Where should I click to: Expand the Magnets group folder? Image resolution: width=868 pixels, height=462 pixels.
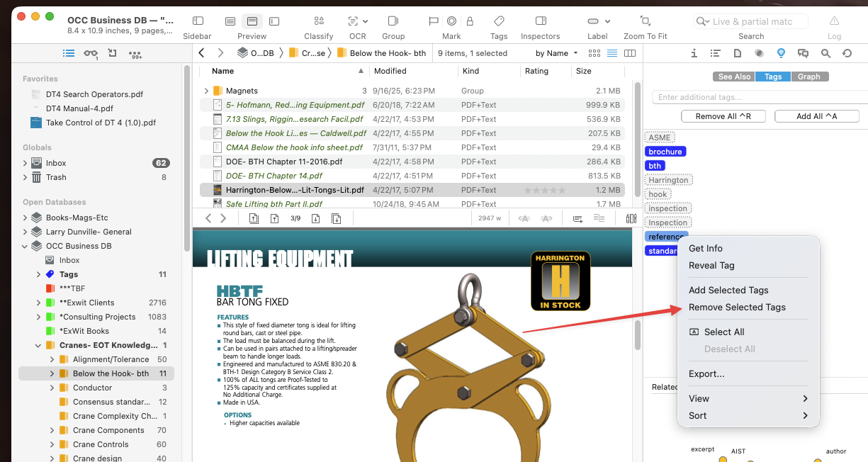tap(206, 91)
